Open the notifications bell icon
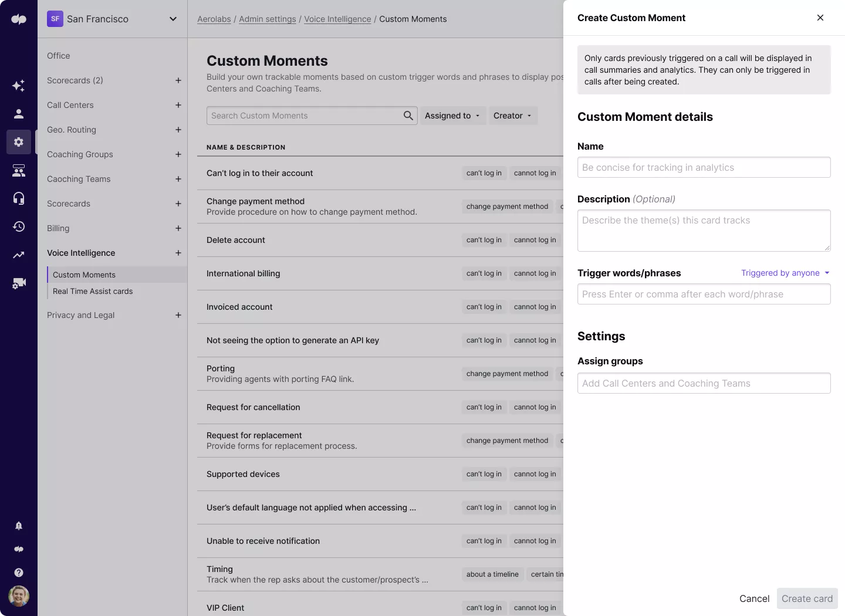 [x=19, y=526]
